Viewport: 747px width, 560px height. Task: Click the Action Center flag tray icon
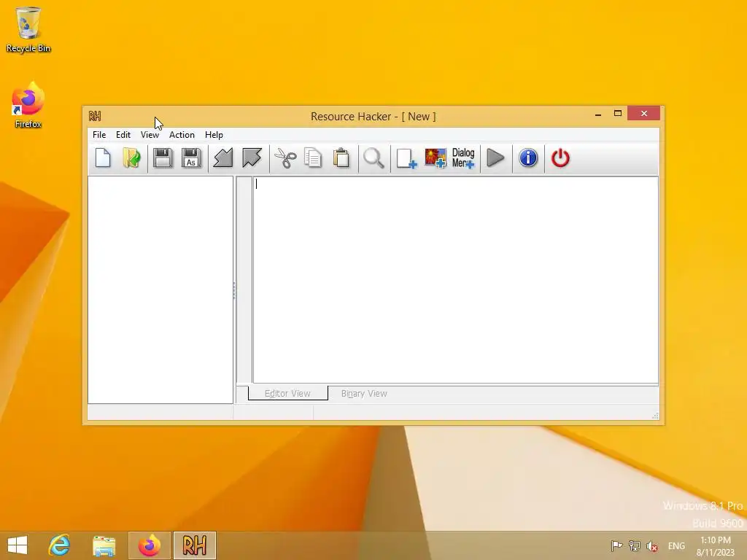(616, 545)
